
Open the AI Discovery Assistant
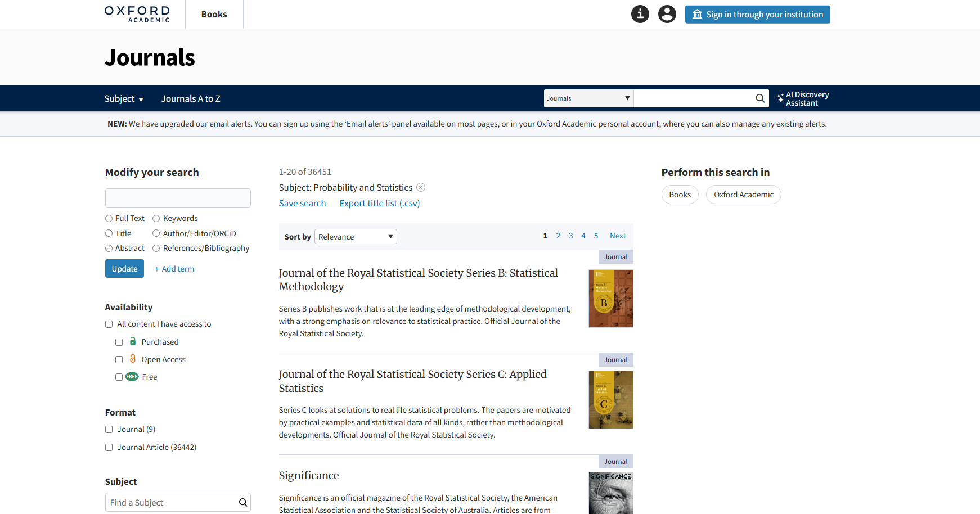click(x=803, y=99)
